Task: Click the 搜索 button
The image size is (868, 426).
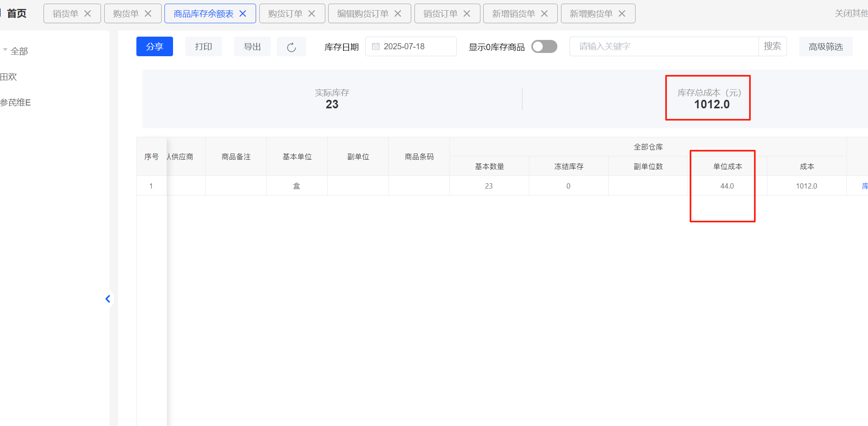Action: pos(773,46)
